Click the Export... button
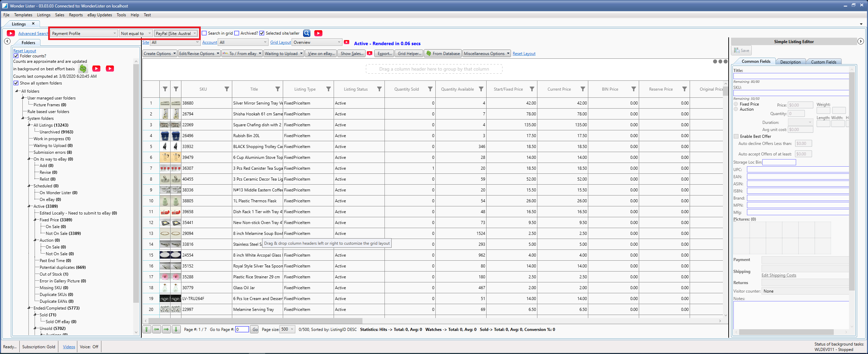Viewport: 868px width, 354px height. click(x=384, y=54)
